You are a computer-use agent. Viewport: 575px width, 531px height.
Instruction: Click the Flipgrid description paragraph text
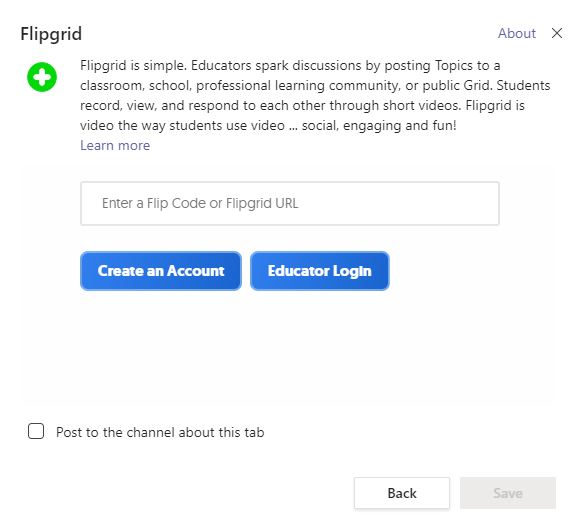pos(315,95)
